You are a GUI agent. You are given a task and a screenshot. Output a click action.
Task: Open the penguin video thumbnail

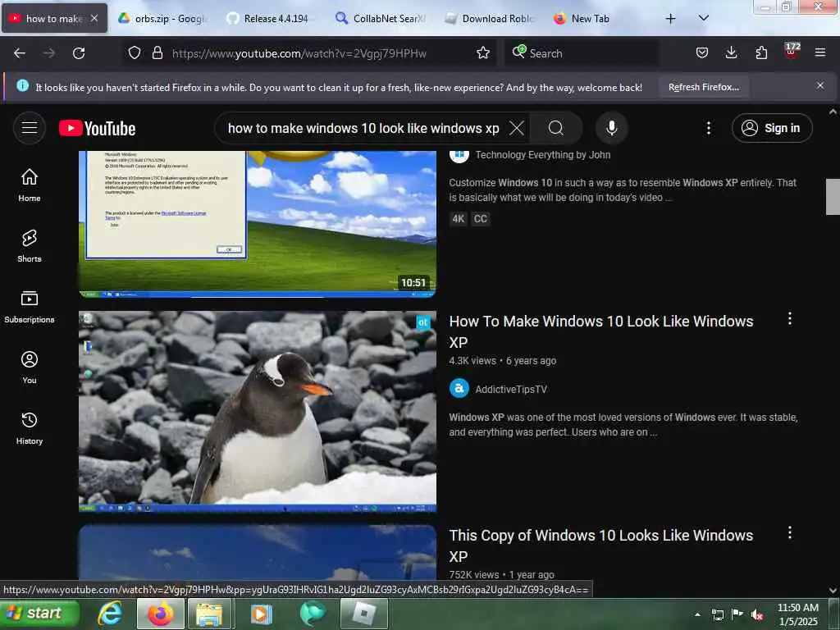(257, 411)
